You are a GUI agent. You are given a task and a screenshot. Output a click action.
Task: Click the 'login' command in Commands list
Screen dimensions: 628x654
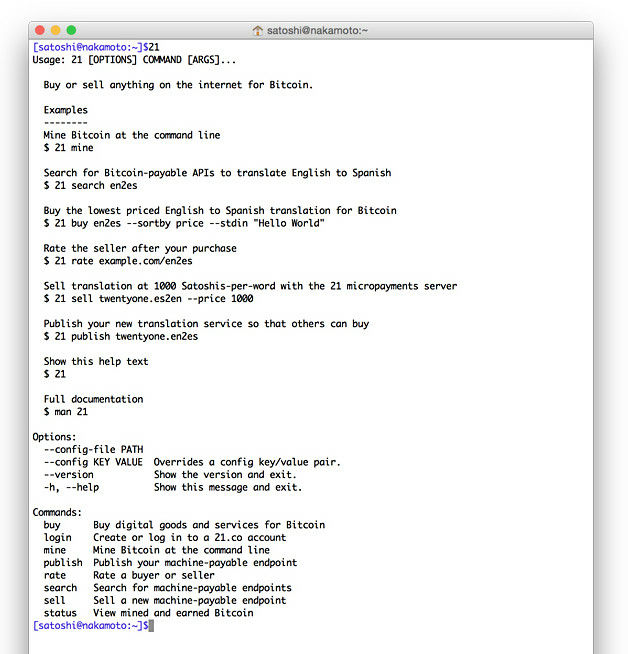click(58, 538)
